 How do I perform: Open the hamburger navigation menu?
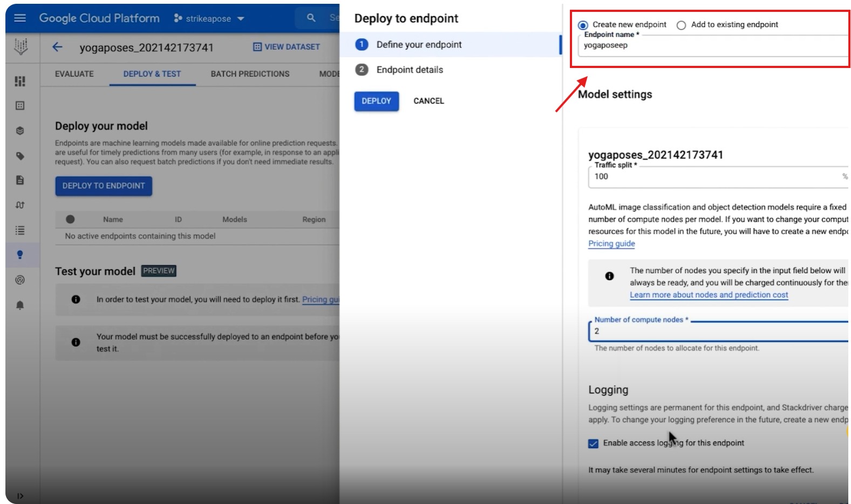(20, 18)
